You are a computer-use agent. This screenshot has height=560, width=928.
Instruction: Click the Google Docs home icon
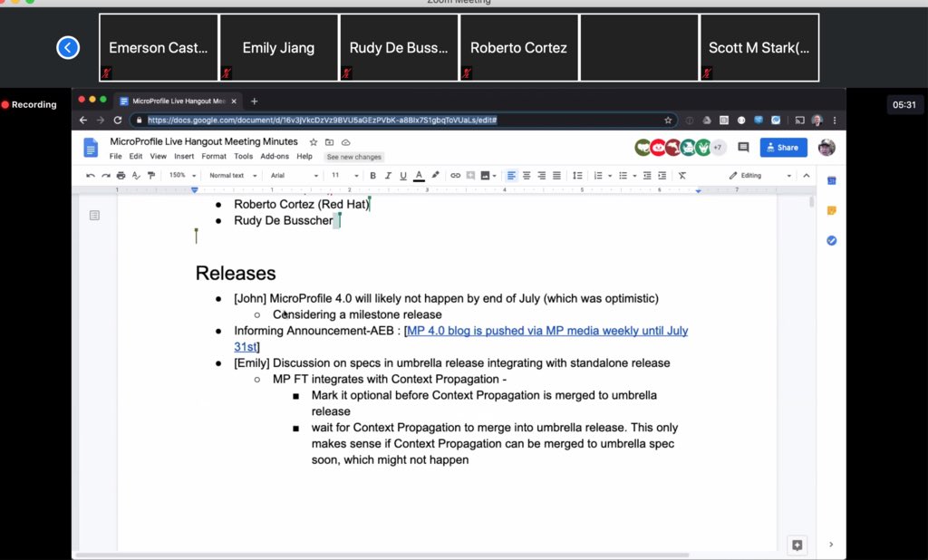point(91,148)
